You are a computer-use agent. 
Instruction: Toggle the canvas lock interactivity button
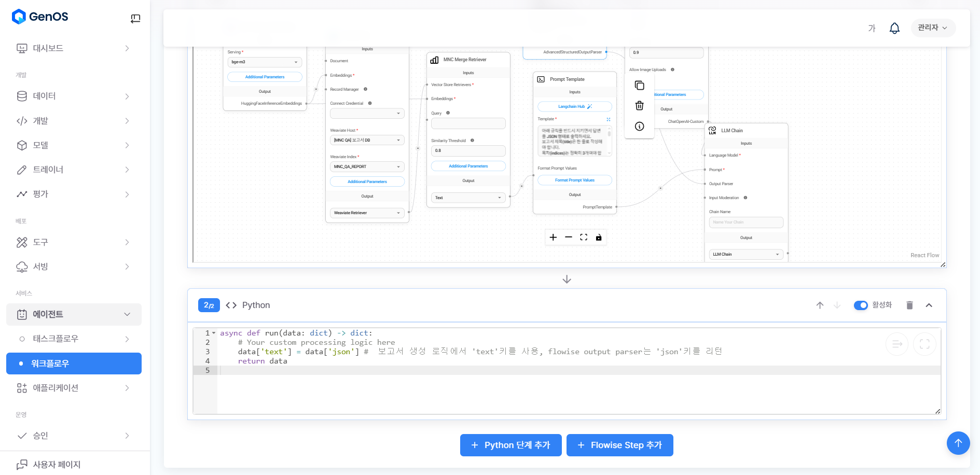click(599, 237)
